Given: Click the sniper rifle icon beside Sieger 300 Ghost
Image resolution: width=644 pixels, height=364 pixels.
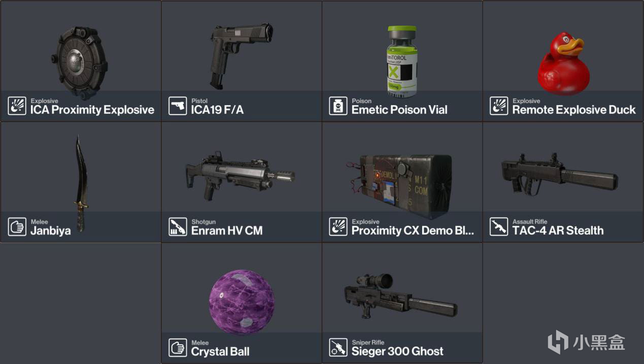Looking at the screenshot, I should click(x=338, y=347).
